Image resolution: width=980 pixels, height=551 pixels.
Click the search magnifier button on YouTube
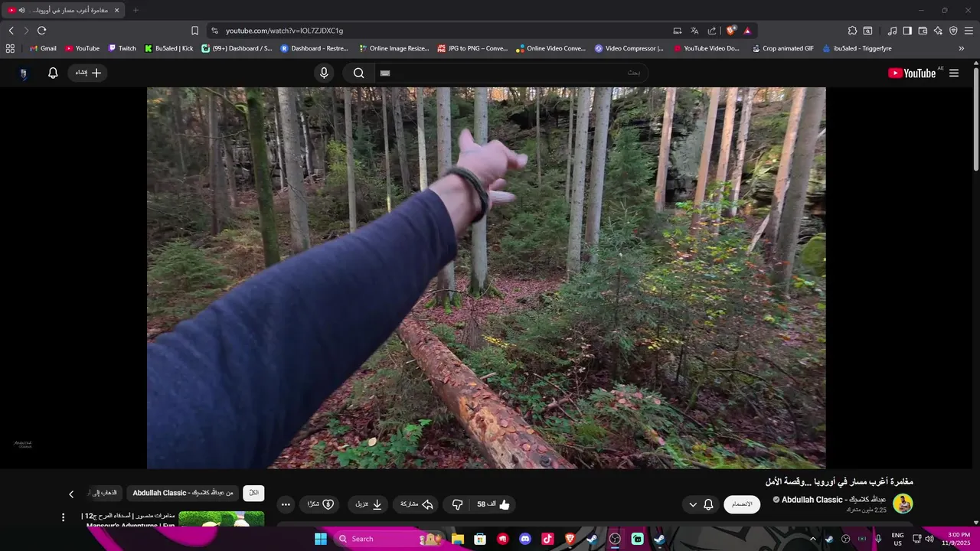pos(358,73)
